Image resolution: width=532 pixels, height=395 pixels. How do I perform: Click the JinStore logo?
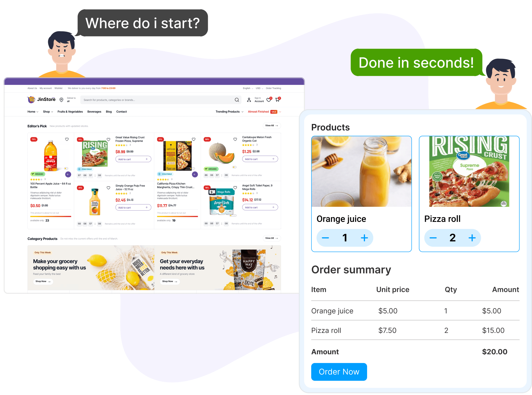pos(41,99)
